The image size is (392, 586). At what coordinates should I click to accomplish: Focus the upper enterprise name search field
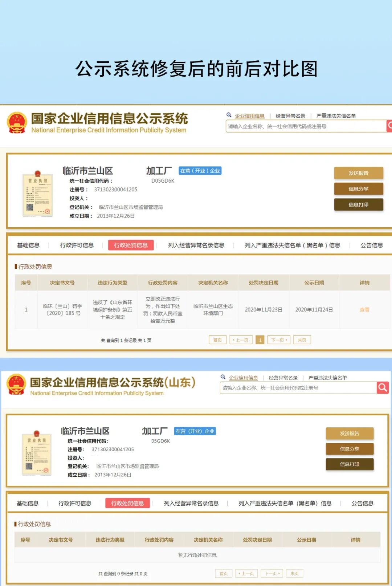[x=306, y=126]
